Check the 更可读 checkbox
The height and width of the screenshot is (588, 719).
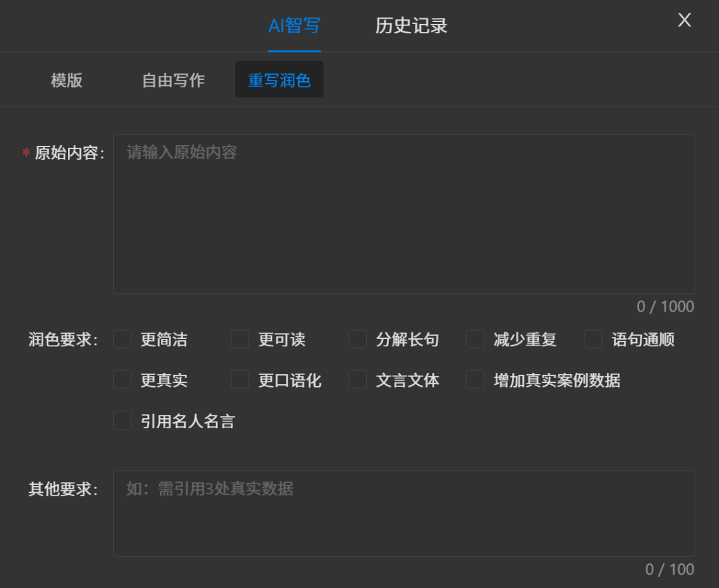[x=240, y=340]
